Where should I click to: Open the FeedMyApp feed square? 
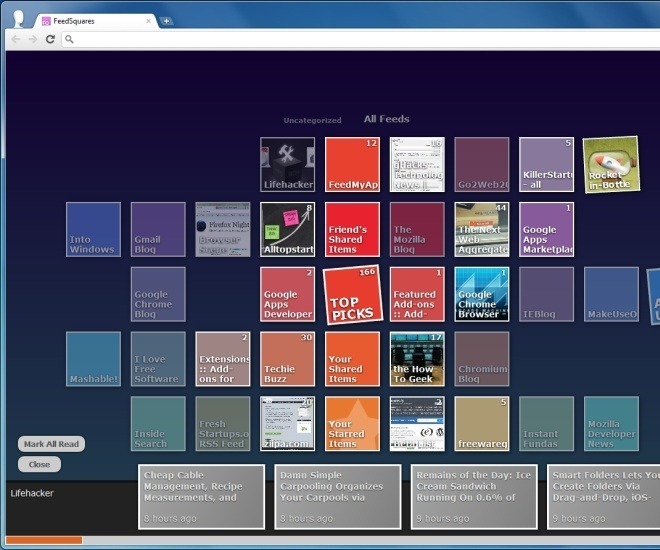click(x=352, y=165)
